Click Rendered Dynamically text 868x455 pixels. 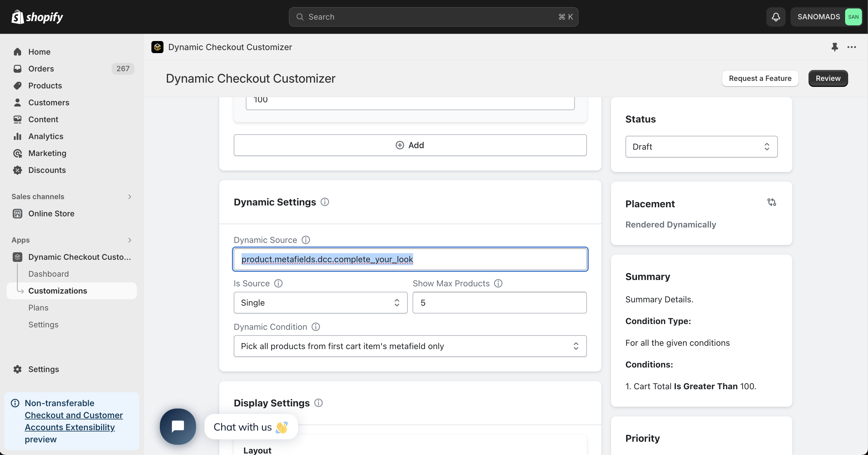670,224
